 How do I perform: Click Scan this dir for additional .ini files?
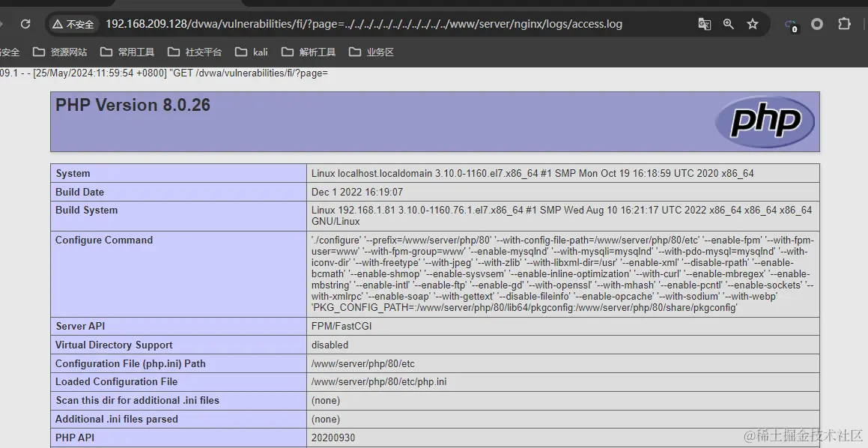pyautogui.click(x=137, y=400)
